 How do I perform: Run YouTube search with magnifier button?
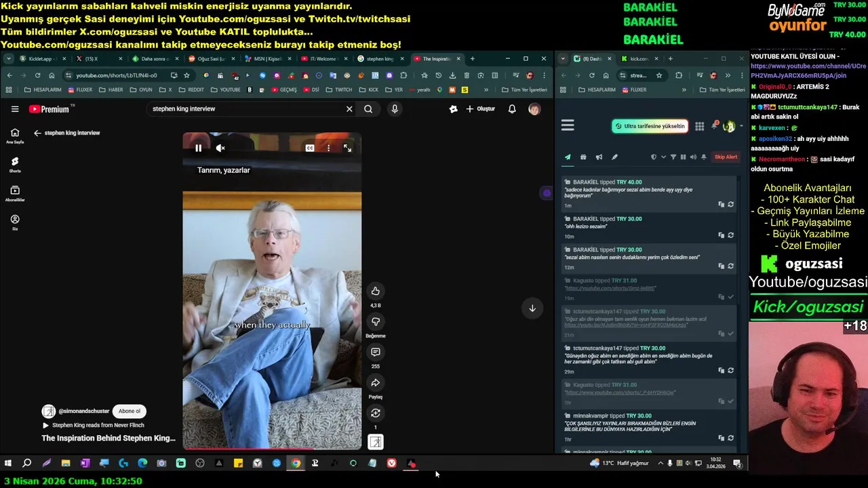tap(368, 108)
